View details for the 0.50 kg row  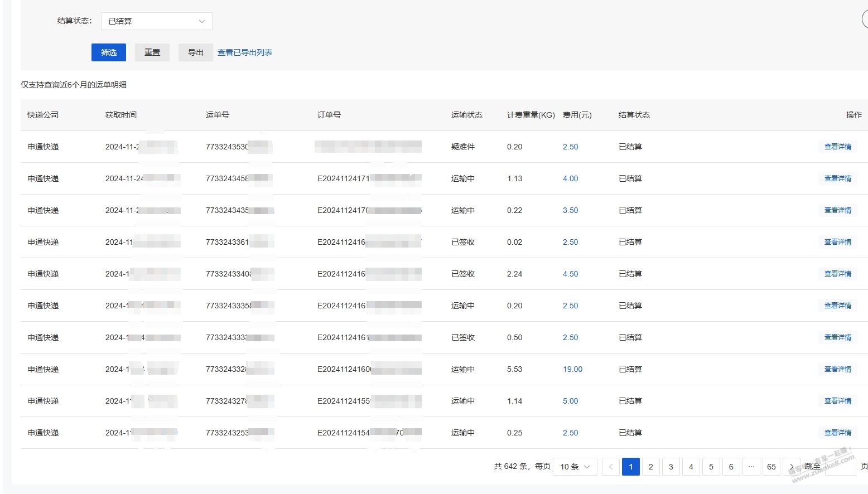(837, 337)
